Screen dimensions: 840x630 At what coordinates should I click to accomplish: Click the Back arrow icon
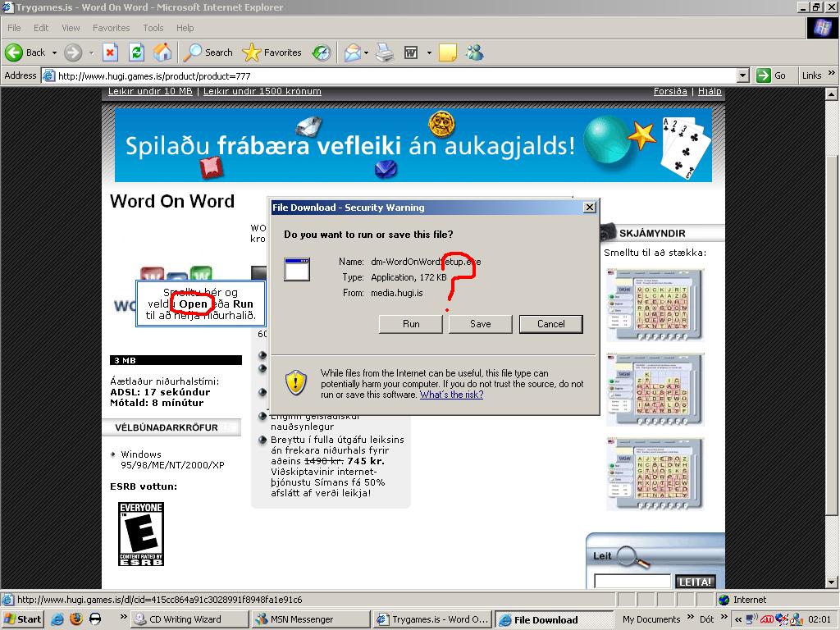coord(14,52)
